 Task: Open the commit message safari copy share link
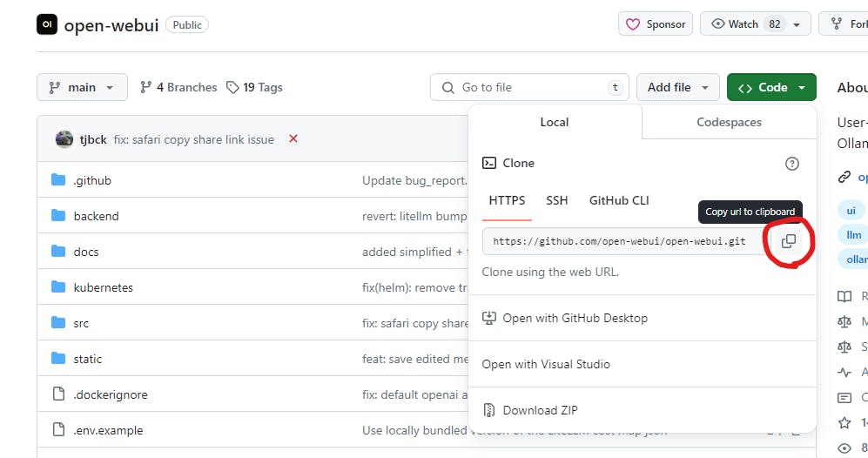[x=194, y=139]
